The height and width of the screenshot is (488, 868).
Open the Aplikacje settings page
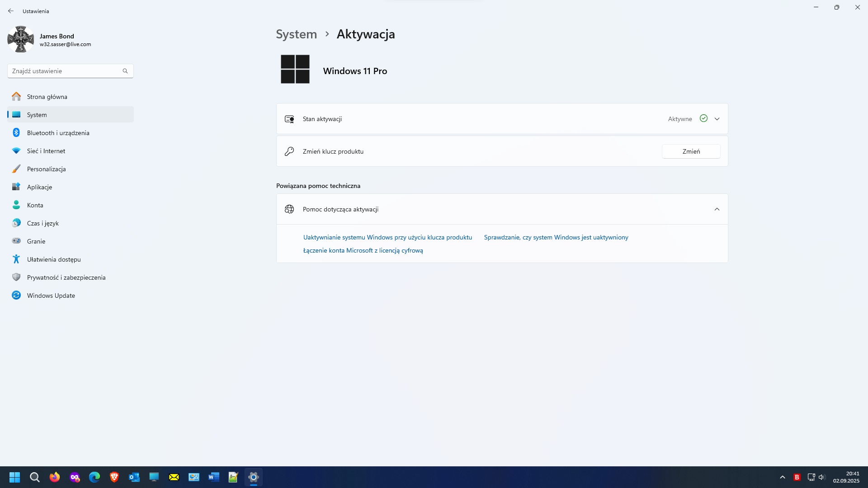(x=71, y=187)
